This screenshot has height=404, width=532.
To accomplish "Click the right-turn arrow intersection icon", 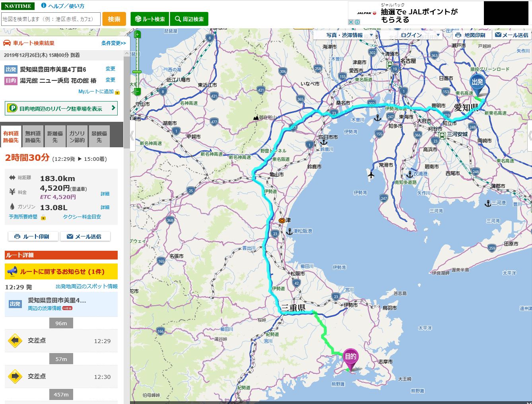I will (15, 377).
